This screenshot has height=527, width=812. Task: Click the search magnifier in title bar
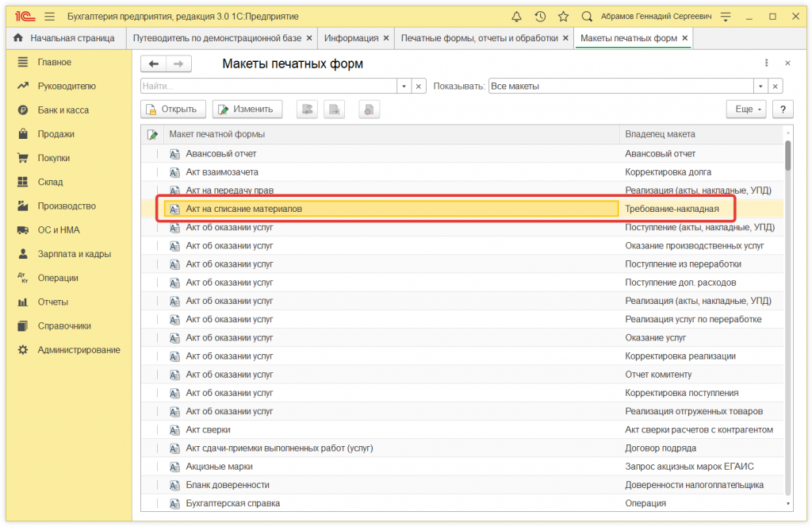587,16
